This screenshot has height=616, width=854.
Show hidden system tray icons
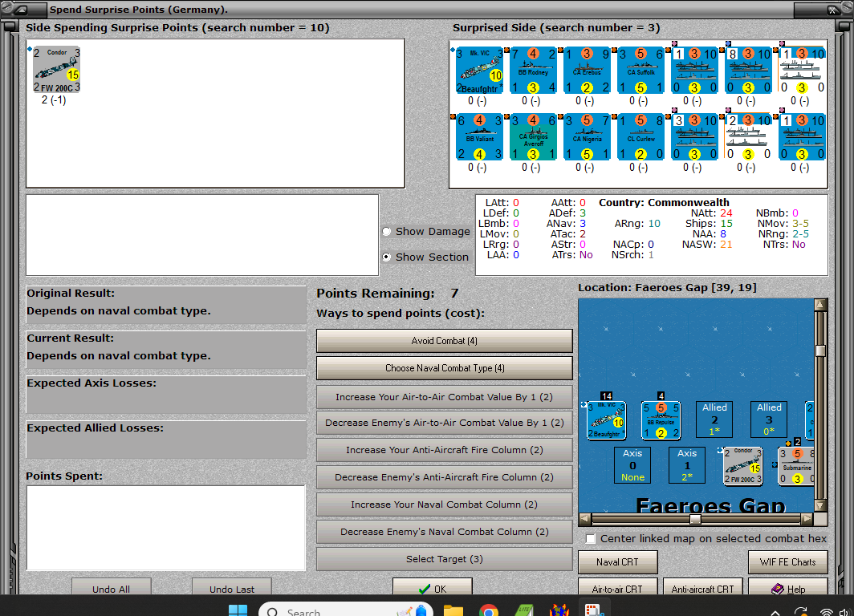[775, 612]
